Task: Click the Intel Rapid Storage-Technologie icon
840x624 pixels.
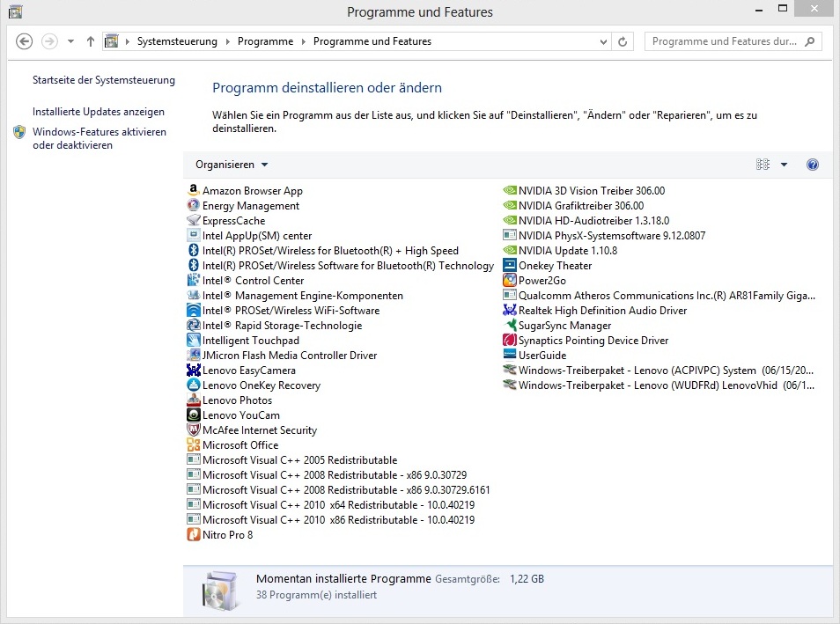Action: [x=194, y=325]
